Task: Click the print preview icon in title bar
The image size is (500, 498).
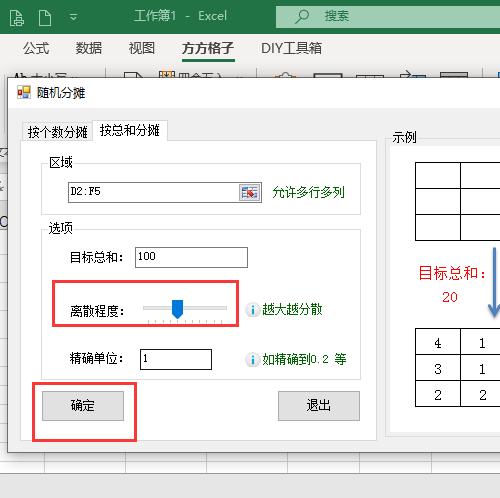Action: tap(16, 17)
